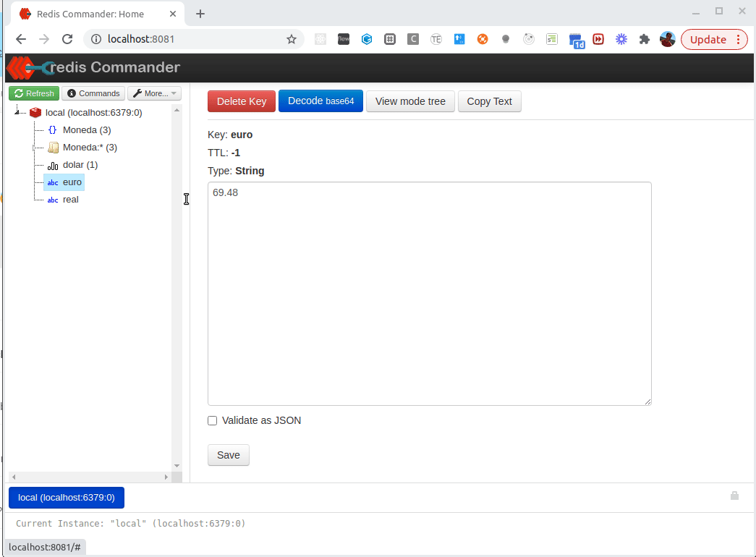Expand the Moneda:* folder node
Image resolution: width=756 pixels, height=557 pixels.
tap(34, 148)
